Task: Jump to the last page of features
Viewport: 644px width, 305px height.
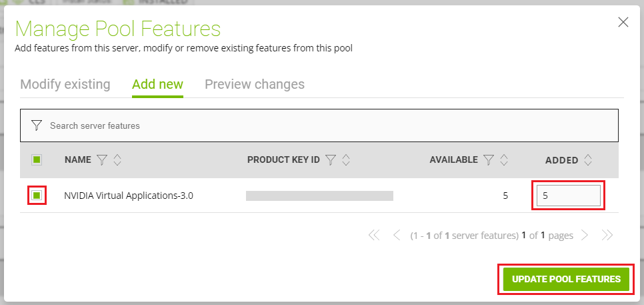Action: click(x=607, y=235)
